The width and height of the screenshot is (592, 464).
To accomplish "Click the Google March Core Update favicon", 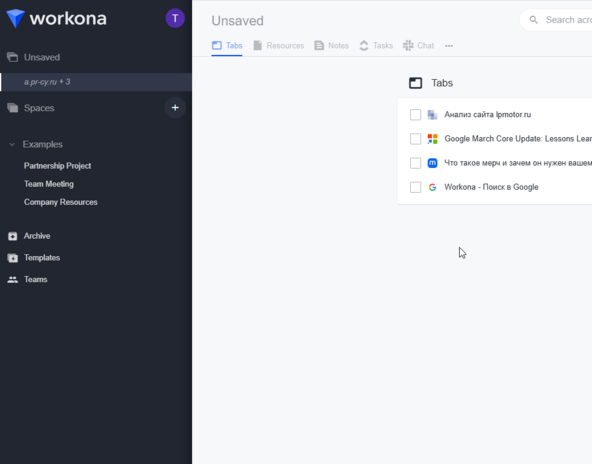I will point(432,139).
